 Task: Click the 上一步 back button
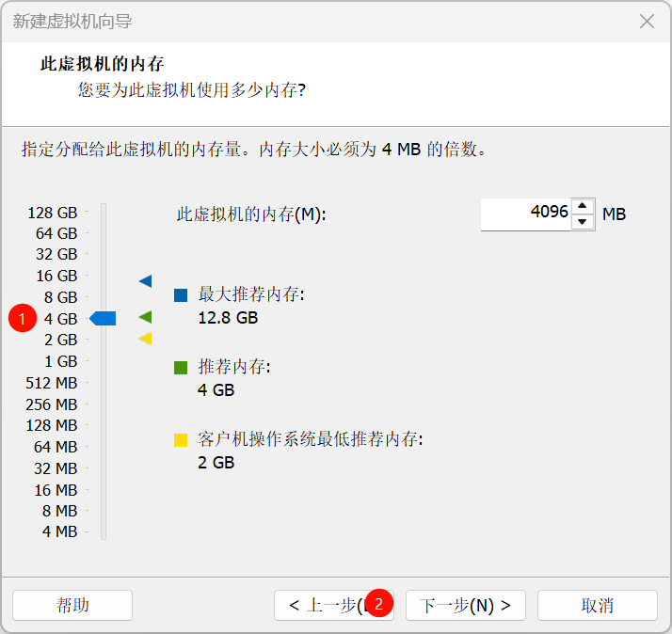point(325,605)
